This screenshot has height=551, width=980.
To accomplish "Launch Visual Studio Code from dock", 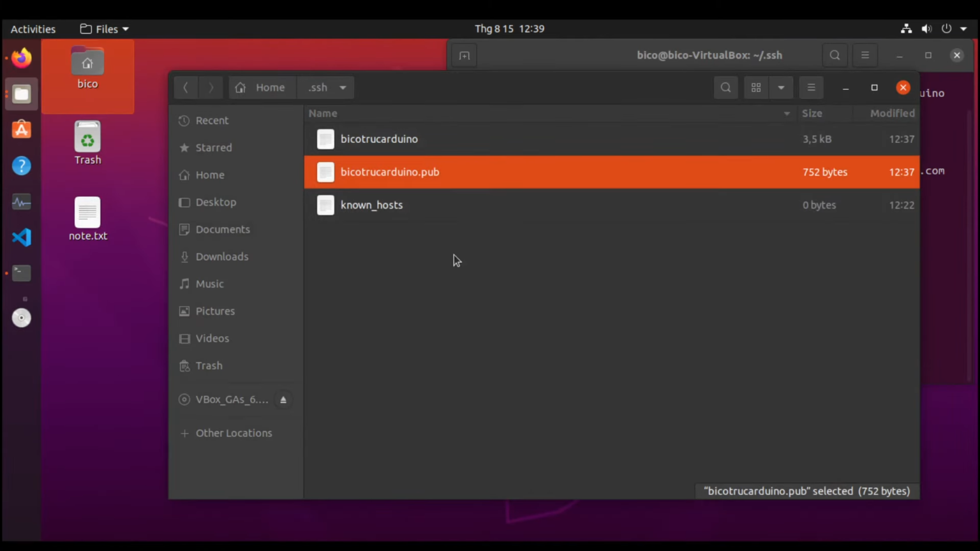I will point(22,237).
